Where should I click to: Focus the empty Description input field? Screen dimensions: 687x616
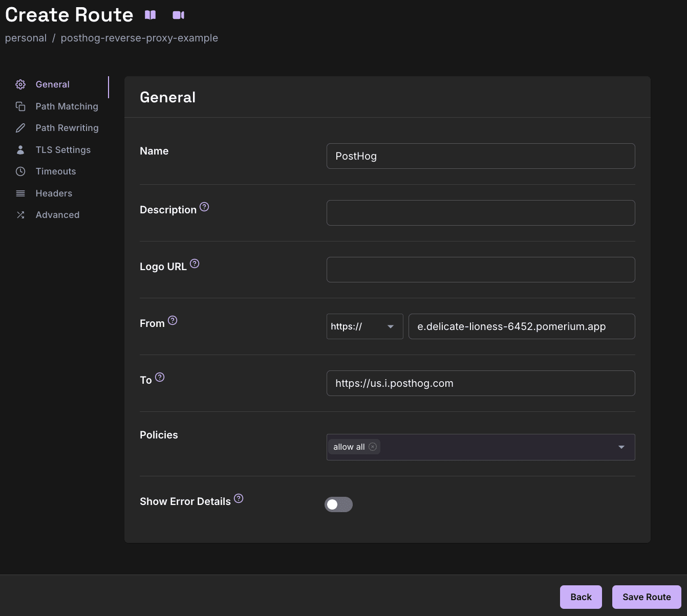481,213
